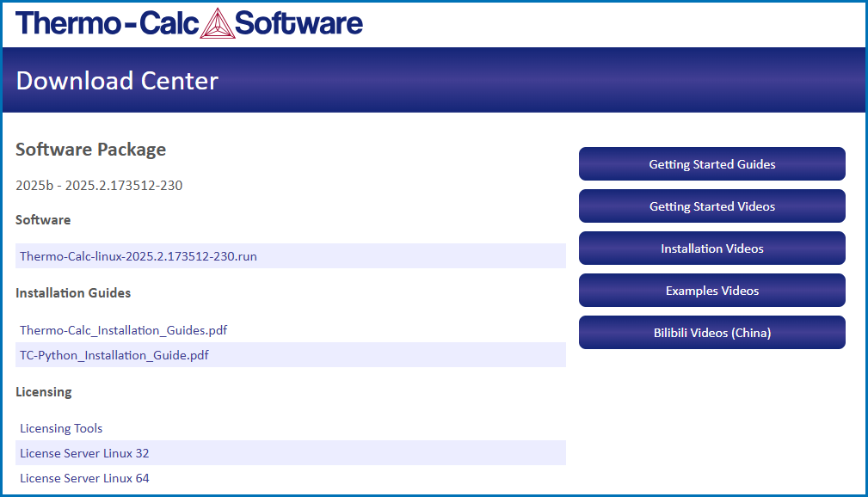Download License Server Linux 64
This screenshot has width=868, height=497.
pyautogui.click(x=84, y=478)
